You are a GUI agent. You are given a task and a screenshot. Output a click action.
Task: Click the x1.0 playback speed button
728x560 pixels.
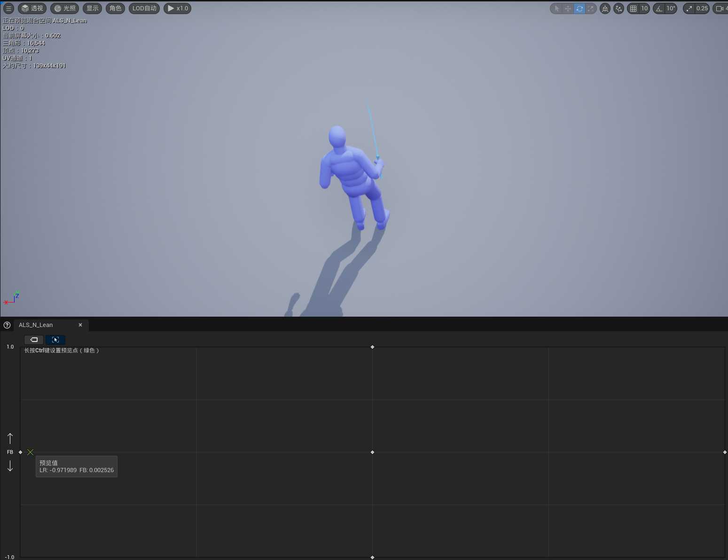178,8
